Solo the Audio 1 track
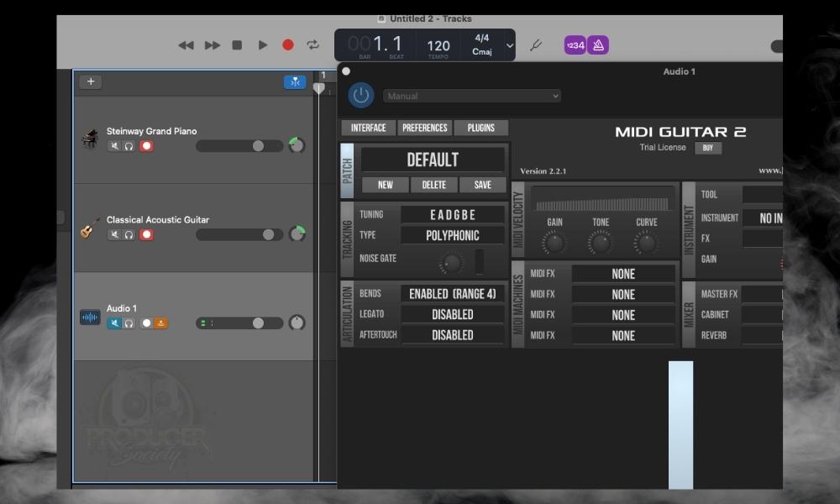This screenshot has height=504, width=840. pos(129,323)
